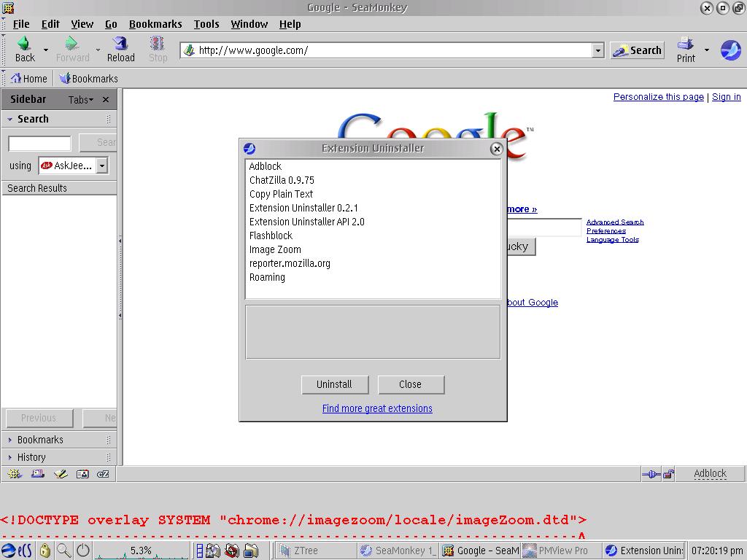
Task: Reload the current page
Action: pyautogui.click(x=120, y=49)
